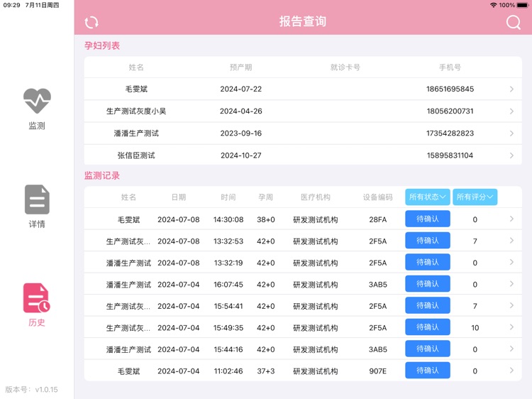
Task: Open search with magnifier icon
Action: pyautogui.click(x=513, y=23)
